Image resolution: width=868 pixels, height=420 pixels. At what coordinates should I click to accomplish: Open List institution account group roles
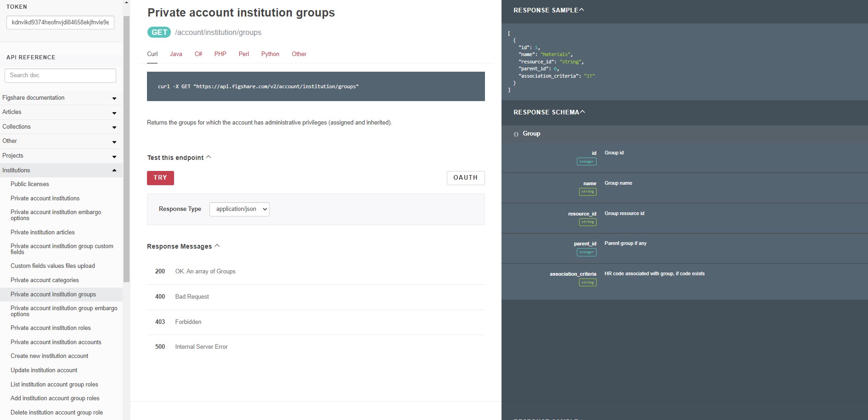[x=54, y=385]
